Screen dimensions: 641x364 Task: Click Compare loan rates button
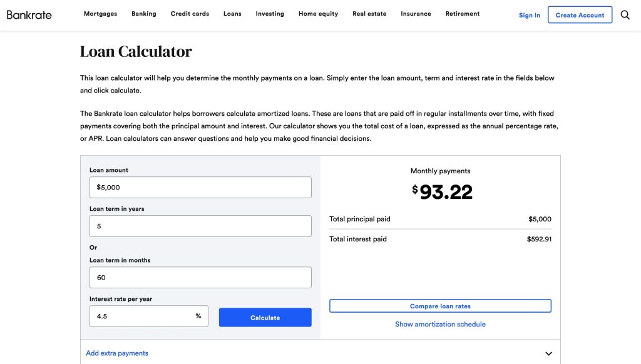[440, 306]
